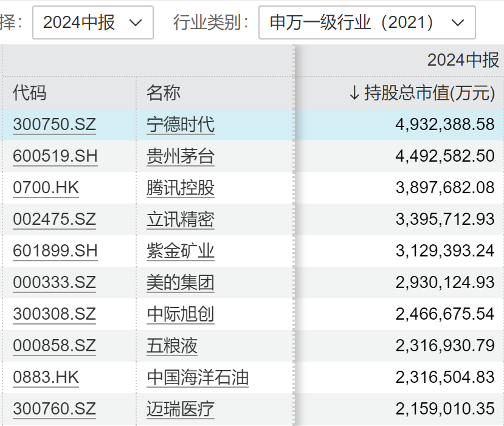Open the 宁德时代 stock name link

(x=181, y=125)
